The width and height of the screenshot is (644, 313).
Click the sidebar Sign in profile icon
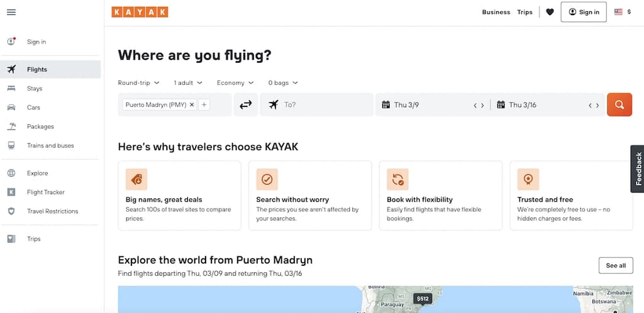11,42
